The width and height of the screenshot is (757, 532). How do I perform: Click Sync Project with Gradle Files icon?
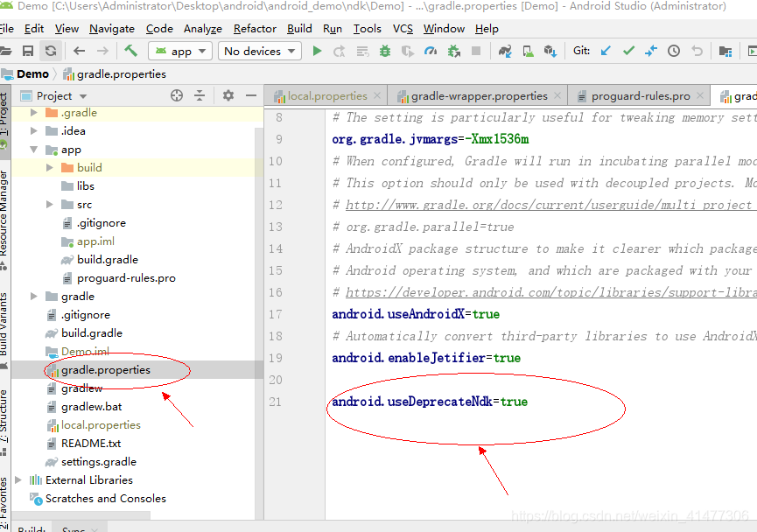point(505,51)
